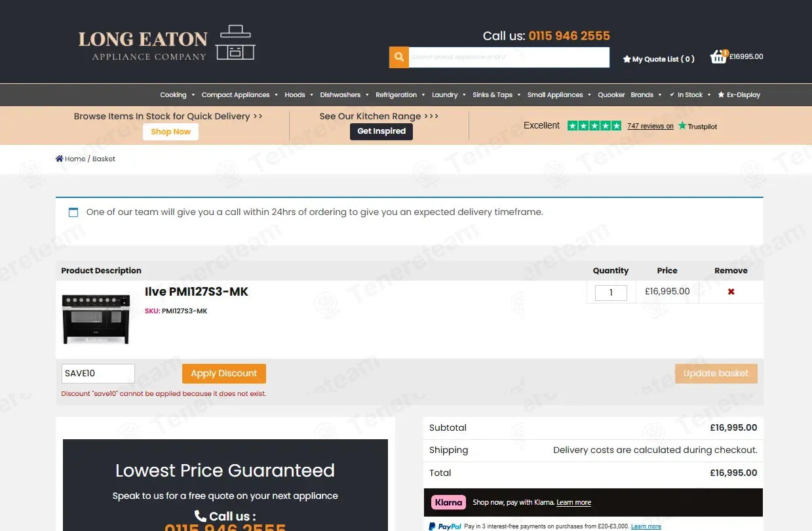Expand the Hoods menu
This screenshot has width=812, height=531.
299,95
